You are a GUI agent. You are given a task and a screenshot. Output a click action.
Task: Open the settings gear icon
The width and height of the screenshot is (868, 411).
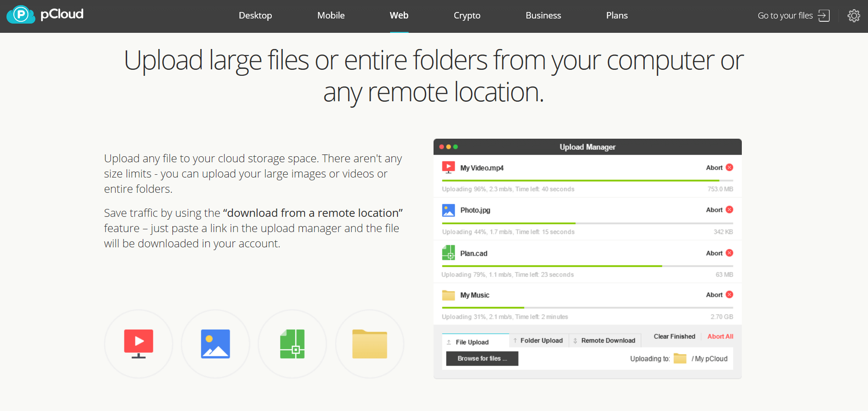(x=854, y=16)
